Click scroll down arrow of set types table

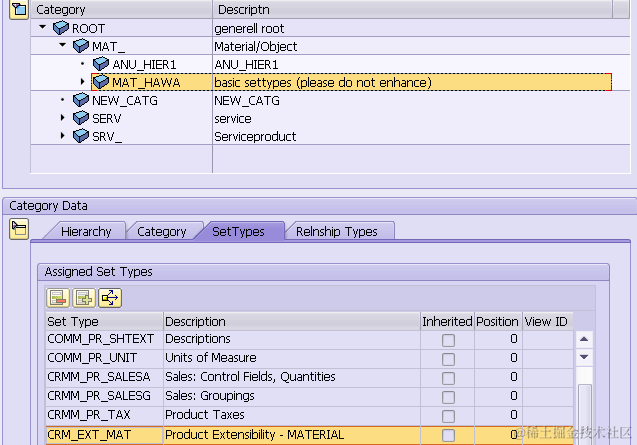[x=584, y=357]
